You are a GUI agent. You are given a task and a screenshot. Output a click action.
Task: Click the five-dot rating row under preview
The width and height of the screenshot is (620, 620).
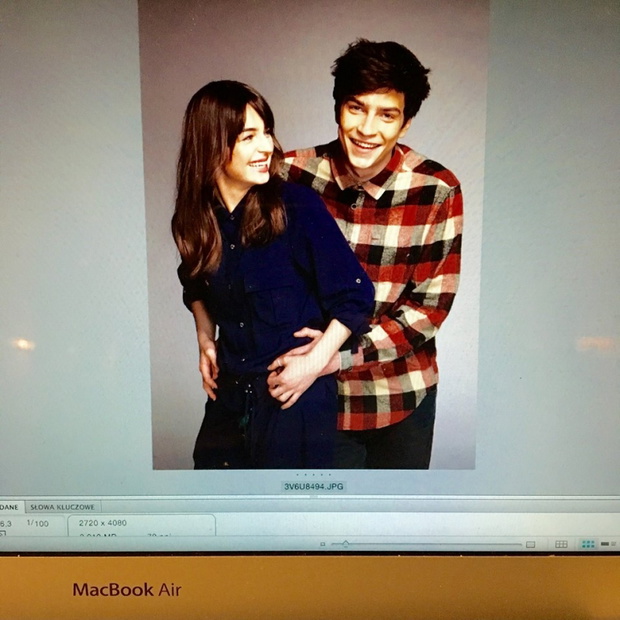313,474
